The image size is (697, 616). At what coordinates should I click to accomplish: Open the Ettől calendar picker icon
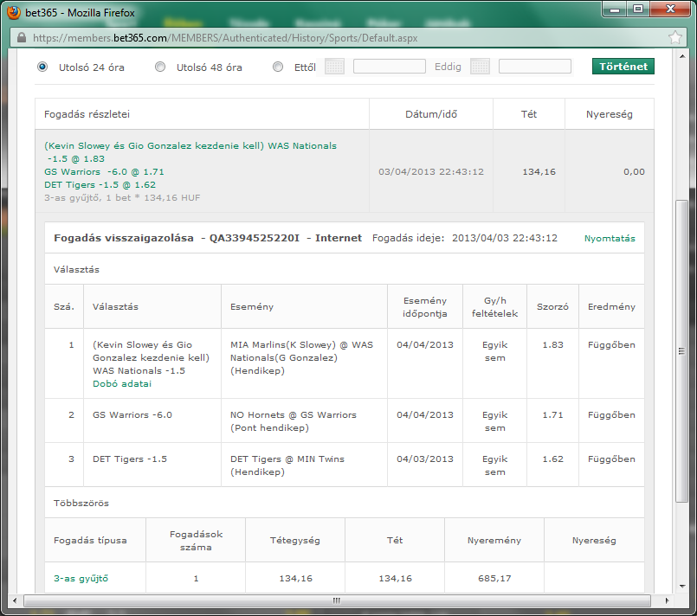(335, 67)
